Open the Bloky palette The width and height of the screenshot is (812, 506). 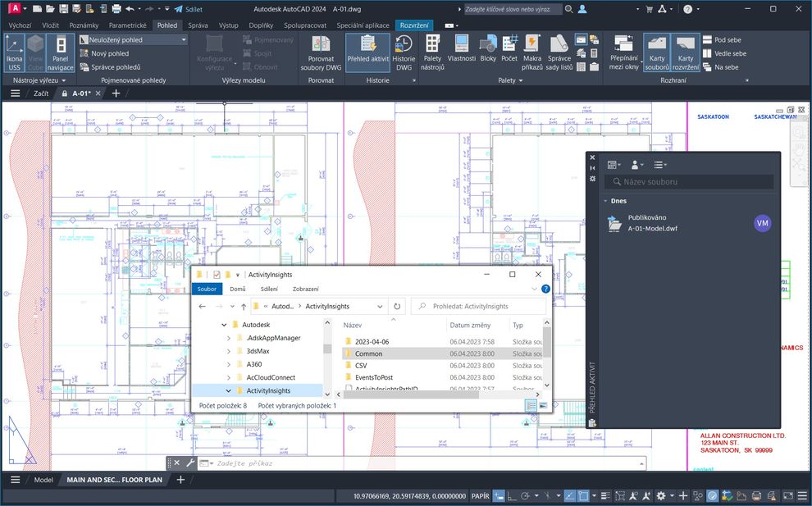pyautogui.click(x=488, y=50)
